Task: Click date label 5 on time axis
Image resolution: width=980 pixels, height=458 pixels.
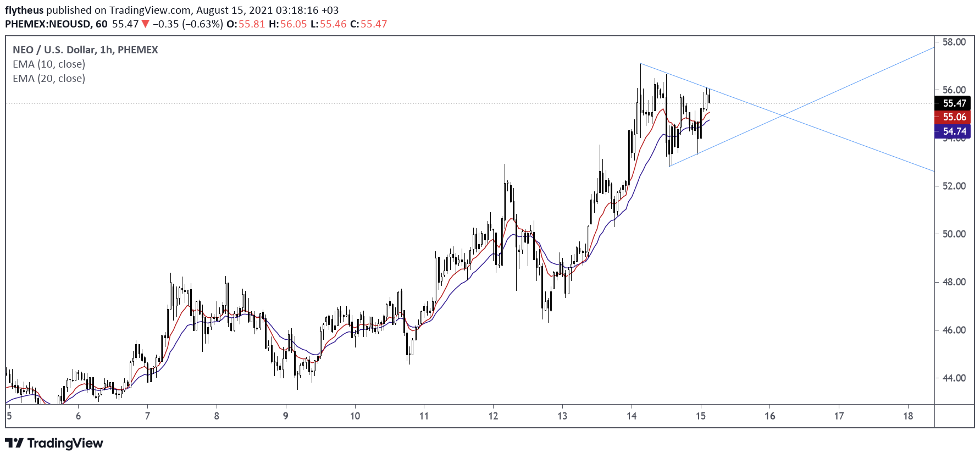Action: point(9,416)
